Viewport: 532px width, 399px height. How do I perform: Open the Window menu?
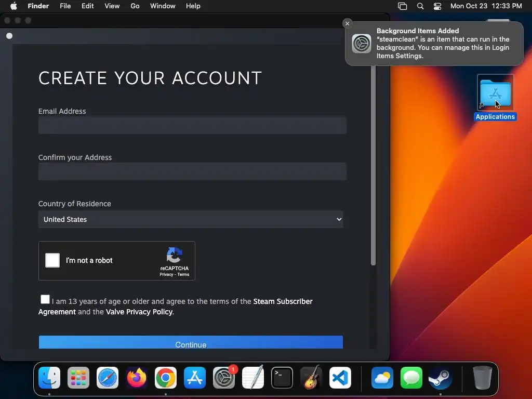(163, 6)
